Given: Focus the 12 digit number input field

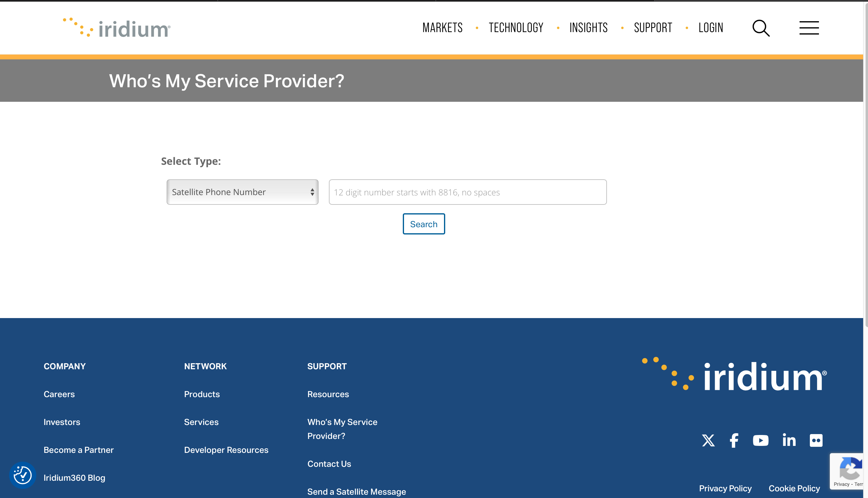Looking at the screenshot, I should [468, 192].
